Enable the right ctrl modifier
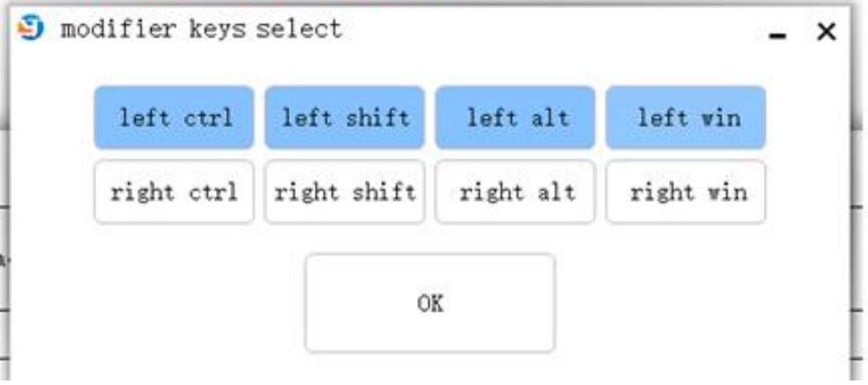The image size is (868, 385). (x=174, y=192)
